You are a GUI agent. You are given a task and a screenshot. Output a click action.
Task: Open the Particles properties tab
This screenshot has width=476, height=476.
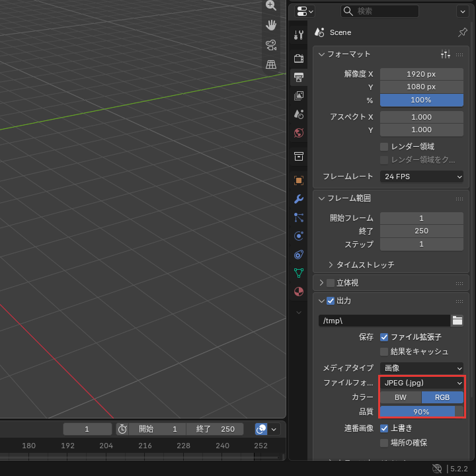coord(299,218)
